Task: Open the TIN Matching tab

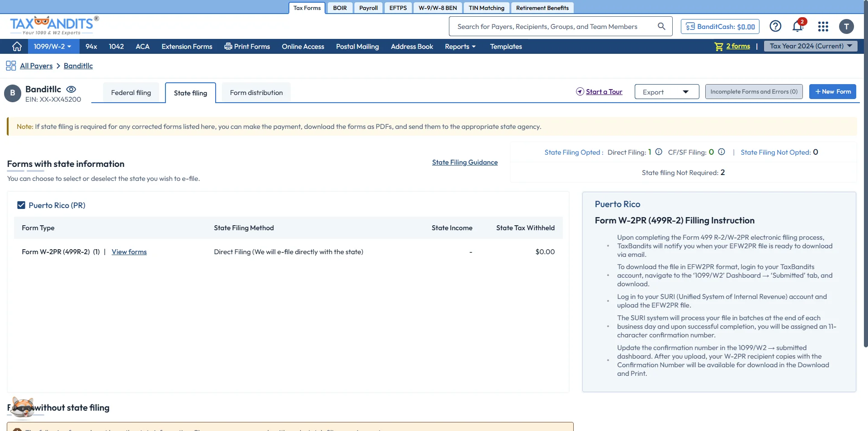Action: pos(486,8)
